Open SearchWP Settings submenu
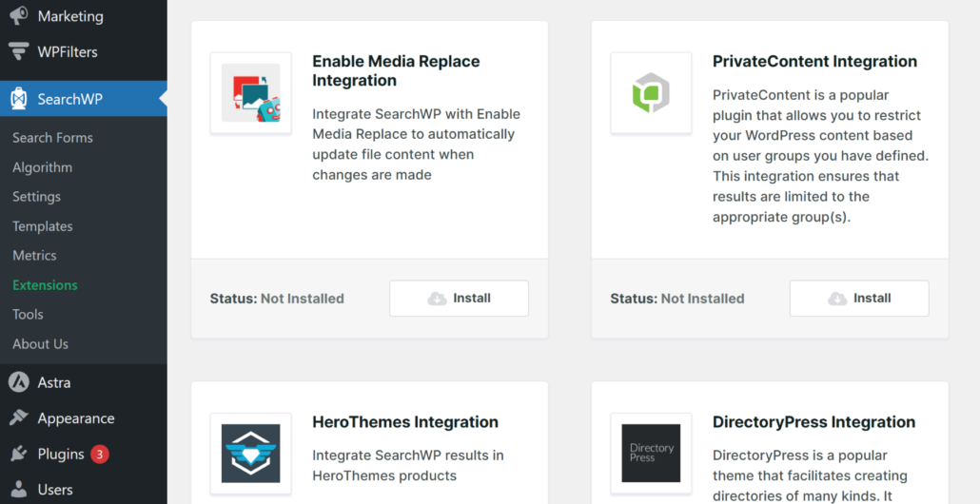Viewport: 980px width, 504px height. [36, 197]
